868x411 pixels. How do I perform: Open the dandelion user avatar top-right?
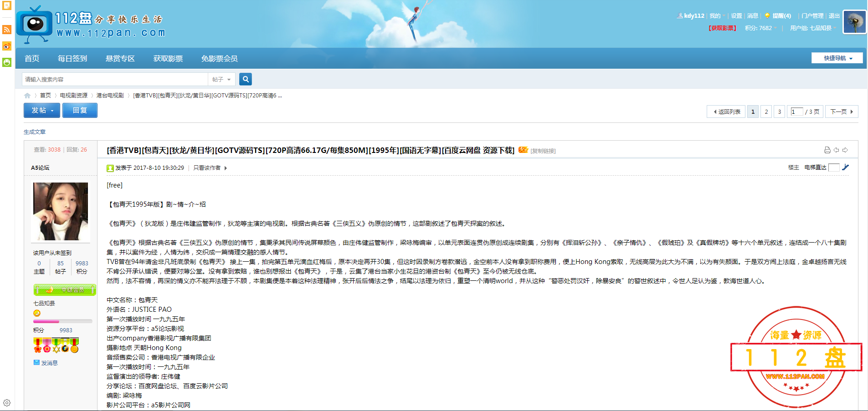tap(854, 22)
